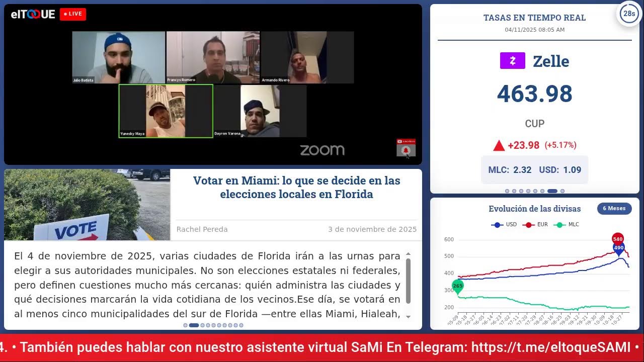Click the article scrollbar up arrow
This screenshot has height=362, width=644.
point(408,254)
